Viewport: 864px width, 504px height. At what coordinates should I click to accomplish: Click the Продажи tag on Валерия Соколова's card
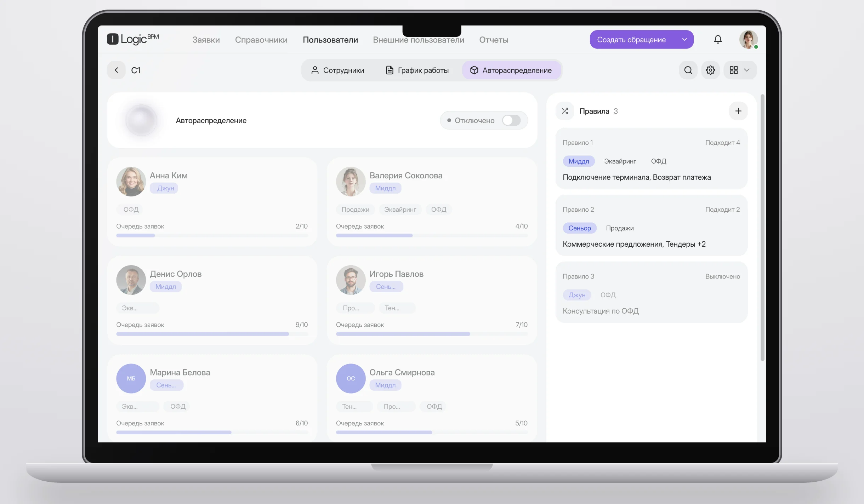(355, 210)
